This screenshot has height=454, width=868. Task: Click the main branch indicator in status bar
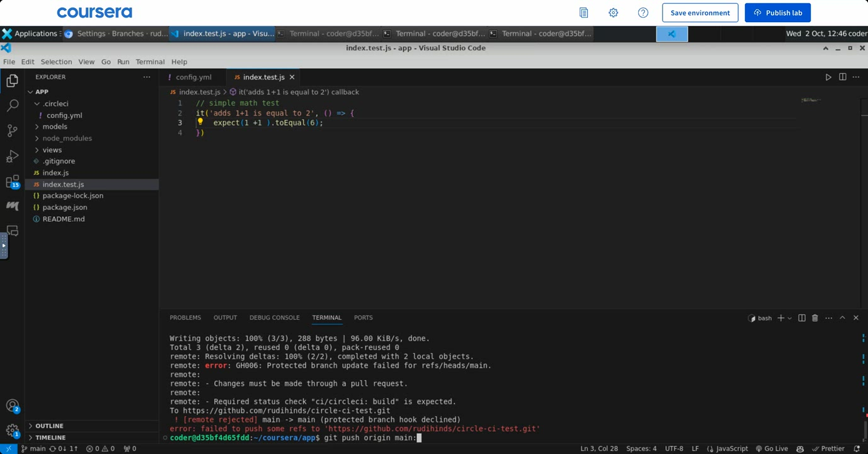coord(33,449)
